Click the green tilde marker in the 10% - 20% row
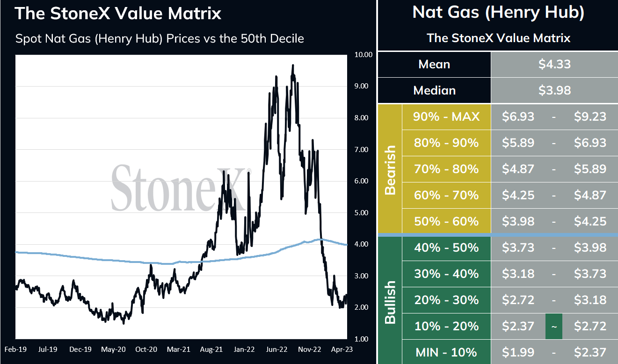 pyautogui.click(x=554, y=326)
